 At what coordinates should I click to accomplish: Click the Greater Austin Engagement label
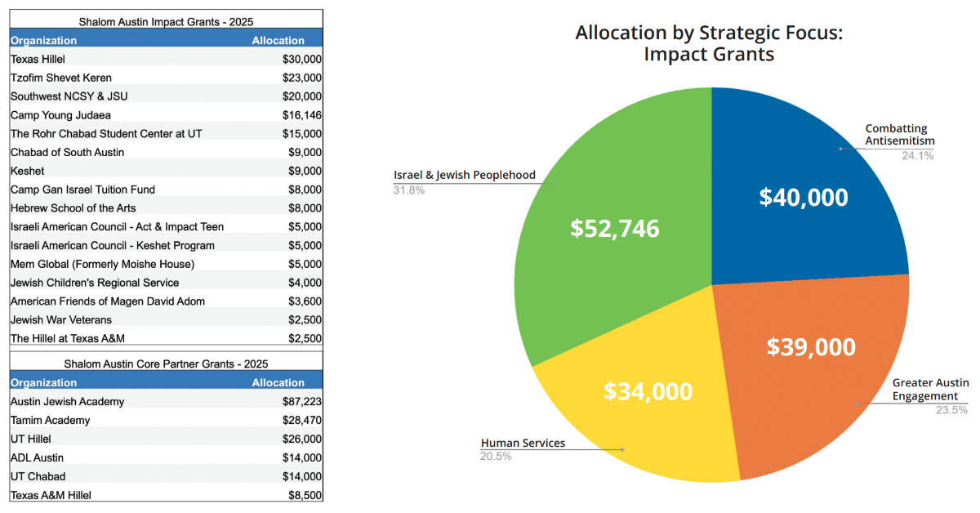[x=931, y=389]
